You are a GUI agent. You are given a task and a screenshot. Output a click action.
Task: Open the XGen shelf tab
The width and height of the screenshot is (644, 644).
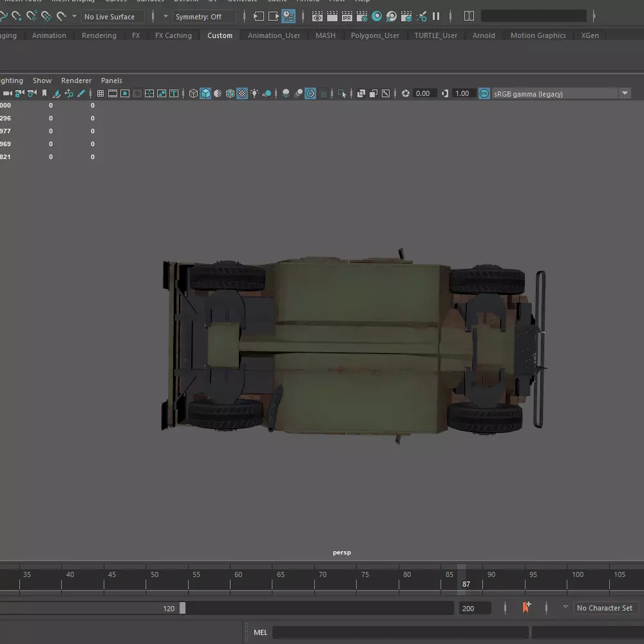[x=590, y=35]
